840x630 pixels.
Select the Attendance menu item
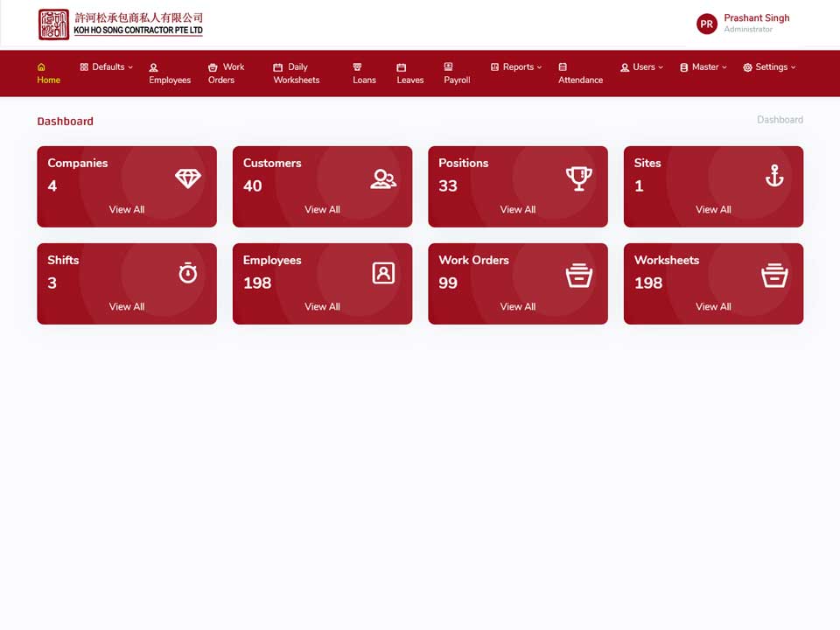[x=580, y=73]
